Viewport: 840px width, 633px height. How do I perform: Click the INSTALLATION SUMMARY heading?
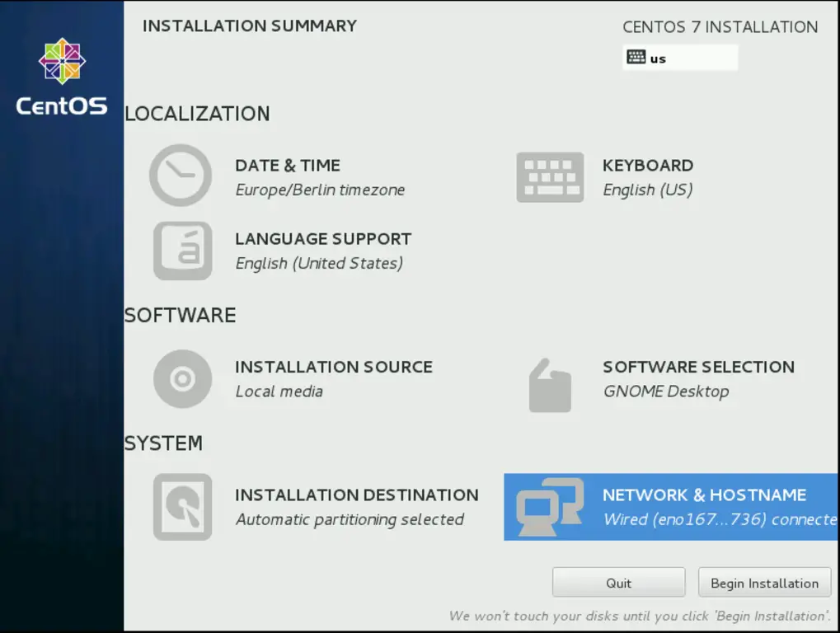point(250,26)
